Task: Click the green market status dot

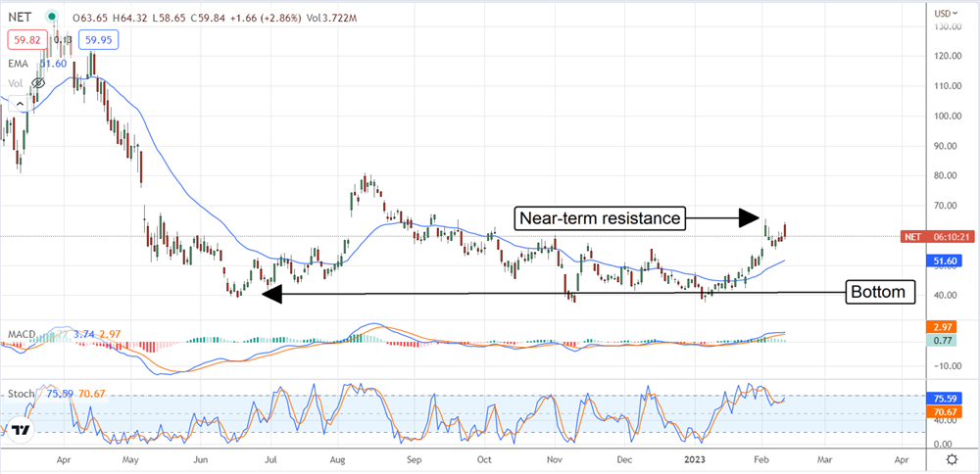Action: (53, 17)
